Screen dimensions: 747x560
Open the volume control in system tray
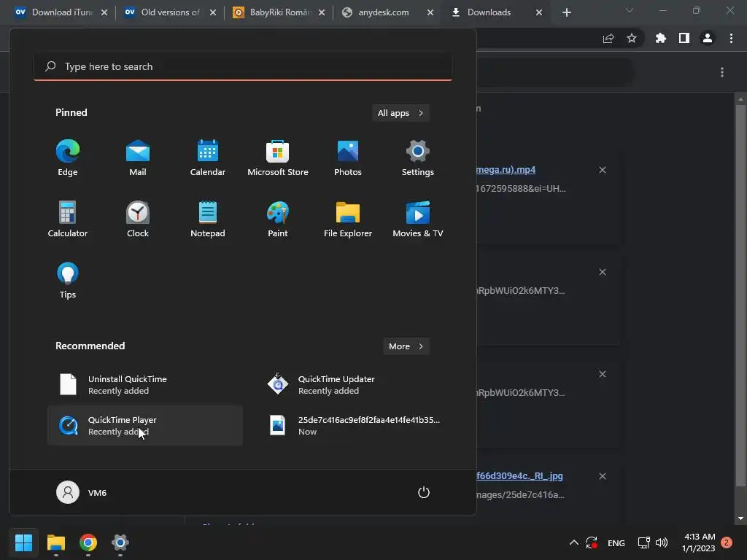click(x=662, y=542)
